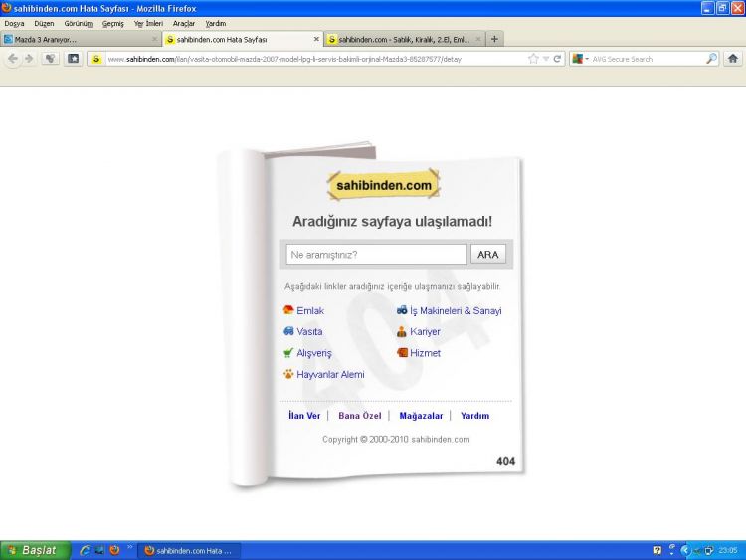Viewport: 746px width, 560px height.
Task: Click the reload page icon
Action: 557,59
